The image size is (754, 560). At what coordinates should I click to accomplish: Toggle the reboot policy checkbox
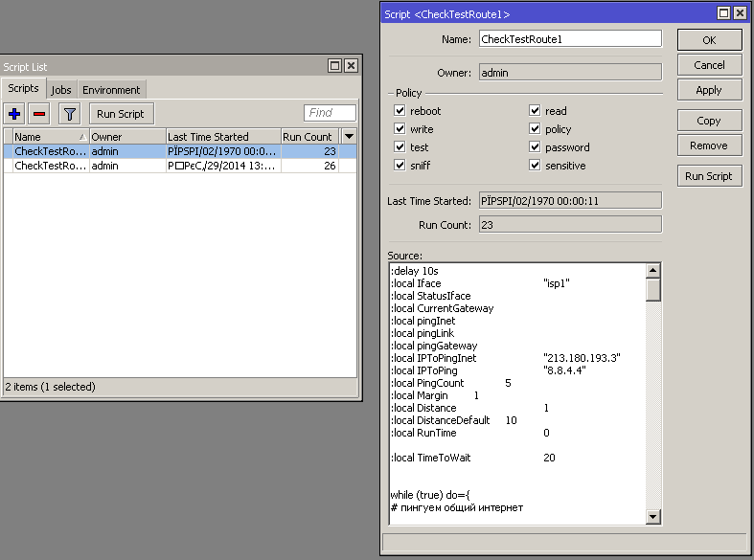coord(400,110)
